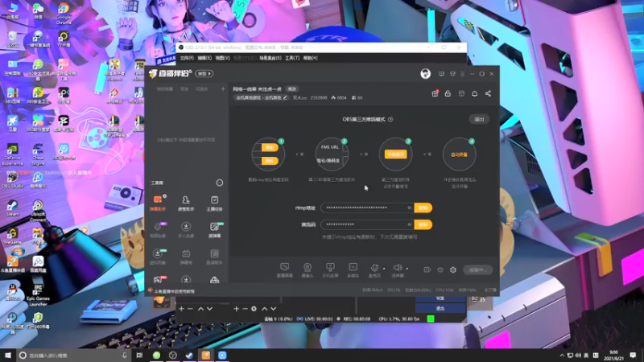Reveal the hidden rtmp address with eye icon

(x=409, y=208)
